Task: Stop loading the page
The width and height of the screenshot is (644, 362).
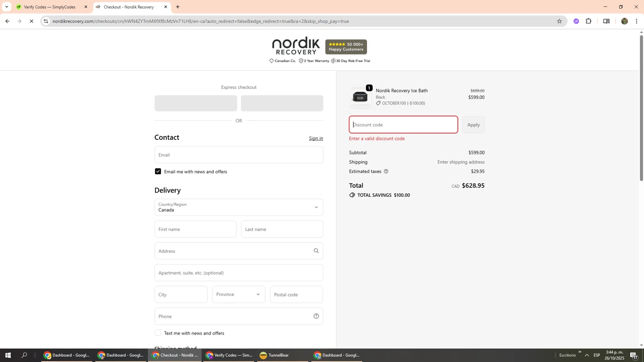Action: tap(31, 21)
